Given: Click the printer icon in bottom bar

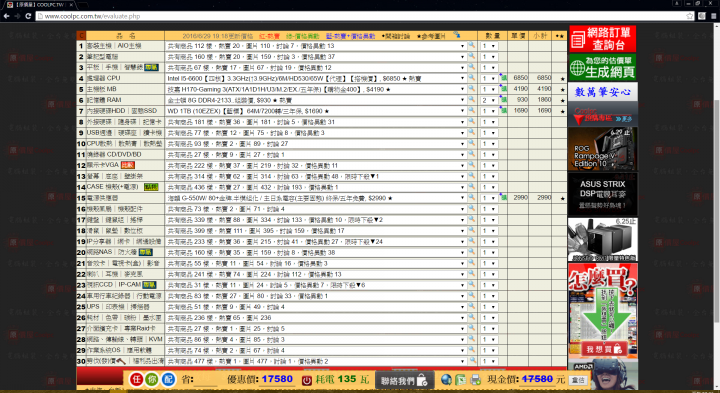Looking at the screenshot, I should tap(476, 379).
